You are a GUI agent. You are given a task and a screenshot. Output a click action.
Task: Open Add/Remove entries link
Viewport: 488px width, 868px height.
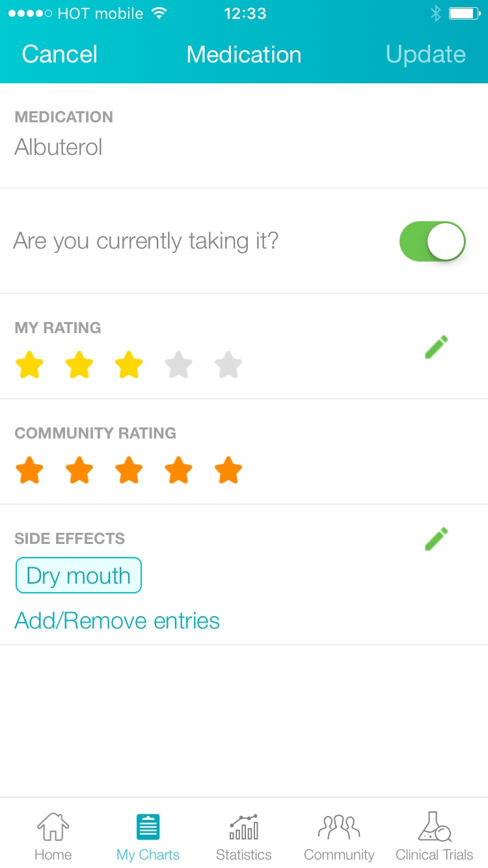pos(117,621)
